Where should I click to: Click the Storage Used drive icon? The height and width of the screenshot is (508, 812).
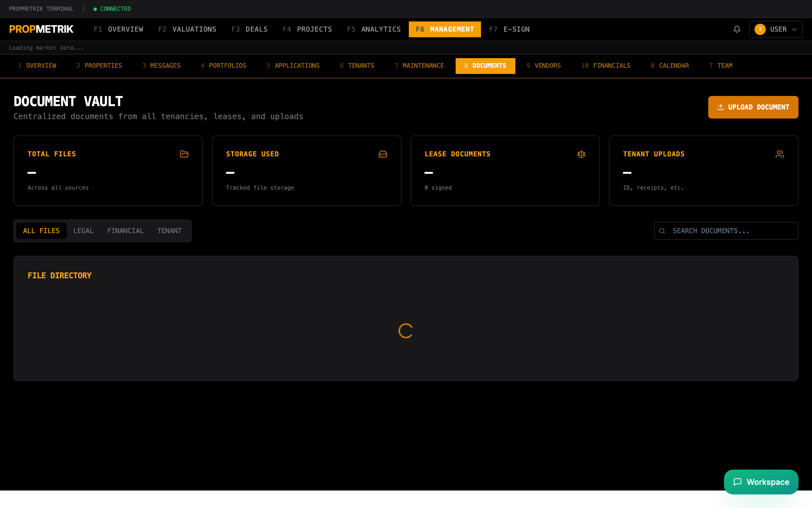coord(383,154)
